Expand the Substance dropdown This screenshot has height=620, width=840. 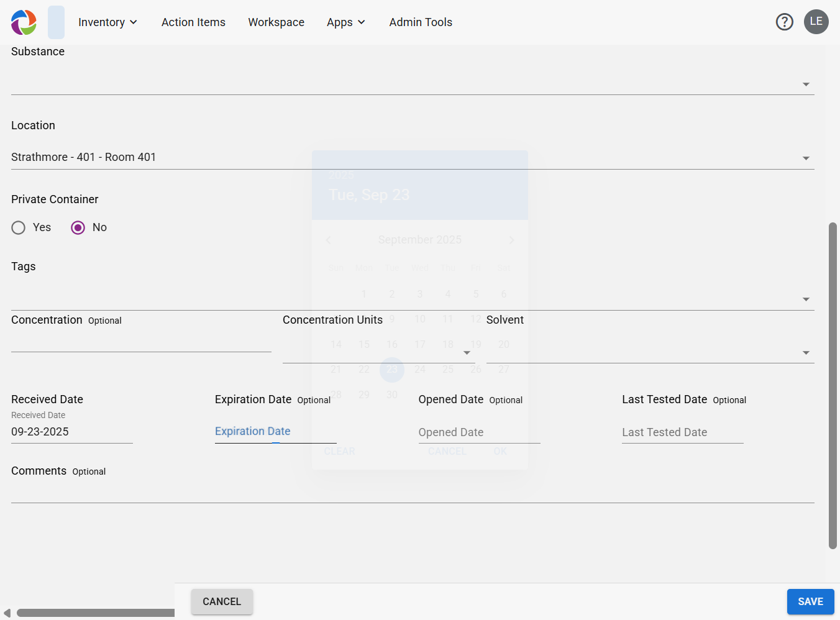tap(806, 84)
